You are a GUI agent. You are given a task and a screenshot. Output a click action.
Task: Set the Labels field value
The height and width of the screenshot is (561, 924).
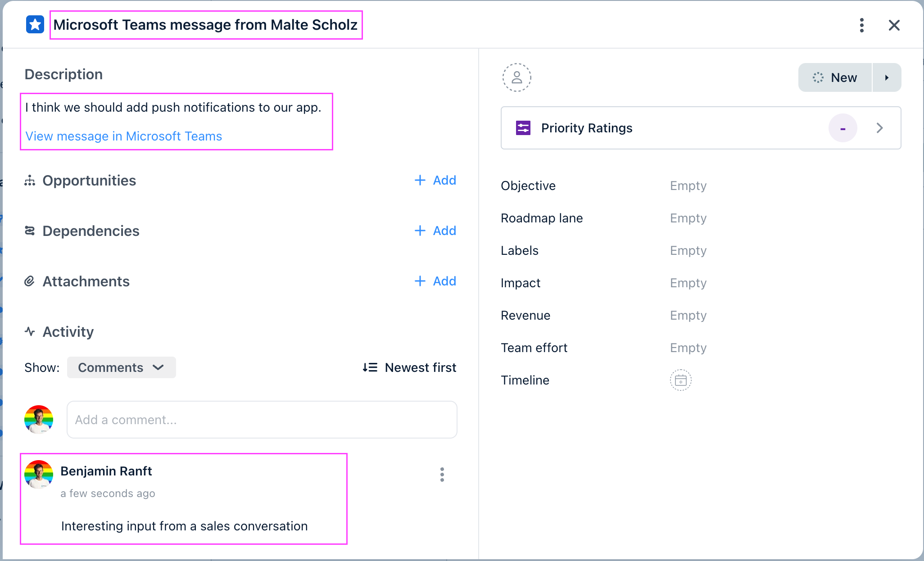tap(688, 250)
